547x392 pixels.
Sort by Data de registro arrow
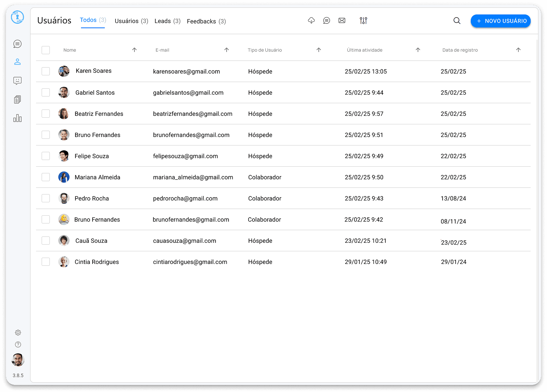(x=518, y=50)
